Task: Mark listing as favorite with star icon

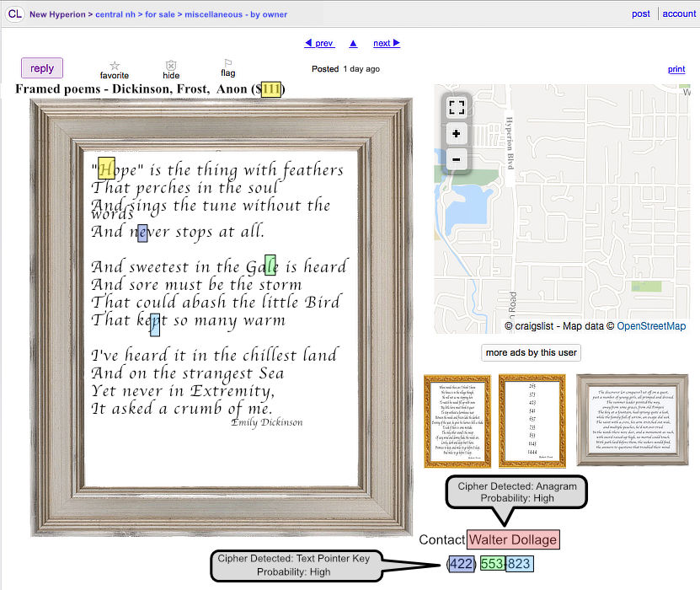Action: pos(115,66)
